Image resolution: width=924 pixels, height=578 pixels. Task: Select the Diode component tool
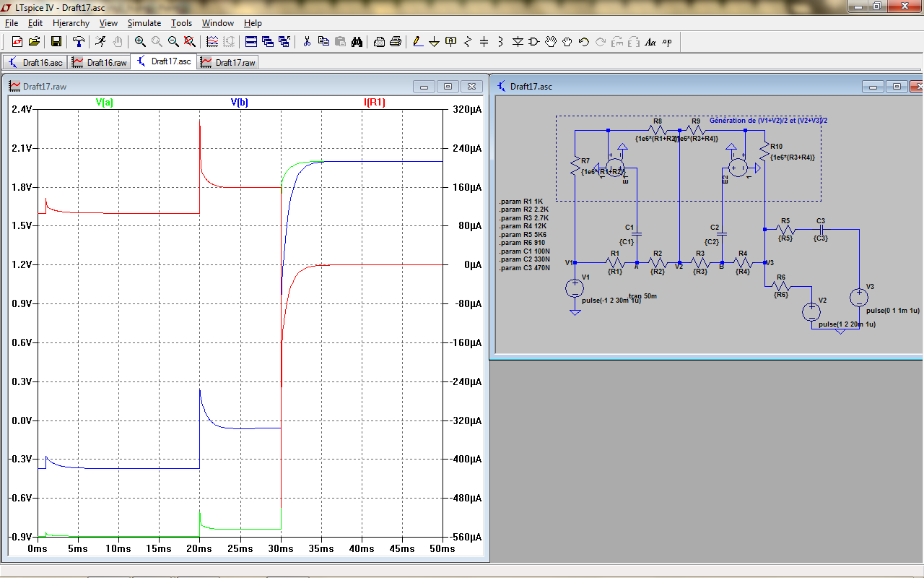point(518,42)
